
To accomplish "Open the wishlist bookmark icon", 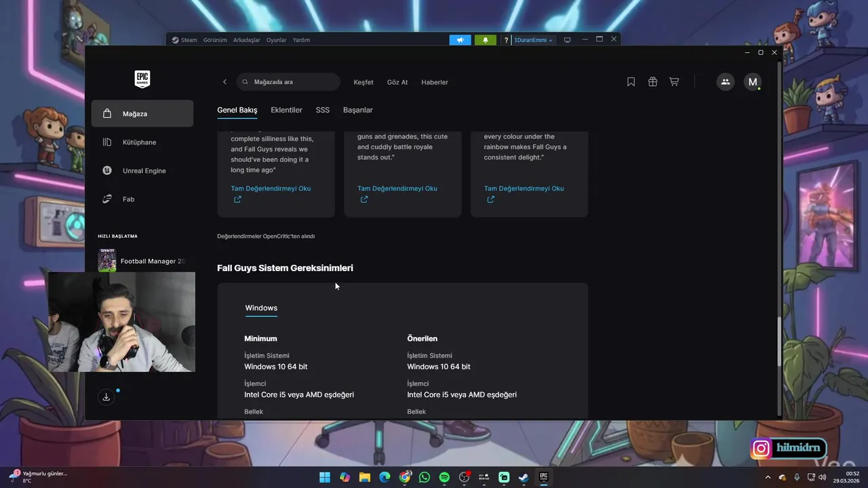I will click(631, 82).
